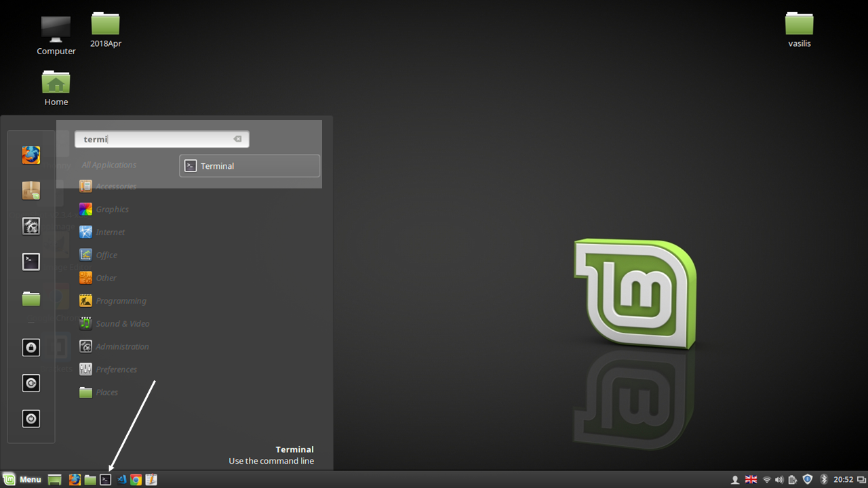Screen dimensions: 868x488
Task: Select the Places category
Action: coord(98,392)
